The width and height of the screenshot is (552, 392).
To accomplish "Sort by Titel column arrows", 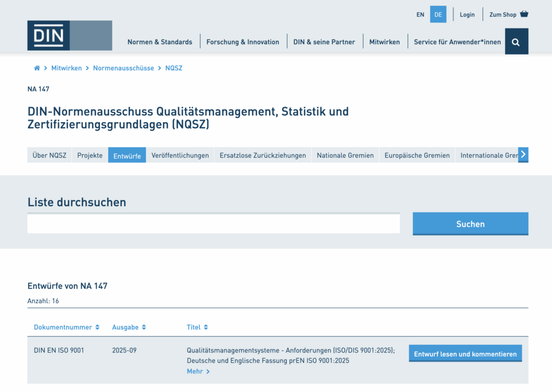I will (x=206, y=327).
